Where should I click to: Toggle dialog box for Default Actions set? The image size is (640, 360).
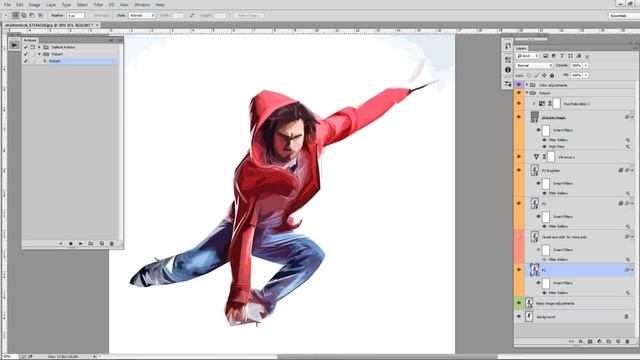coord(33,47)
